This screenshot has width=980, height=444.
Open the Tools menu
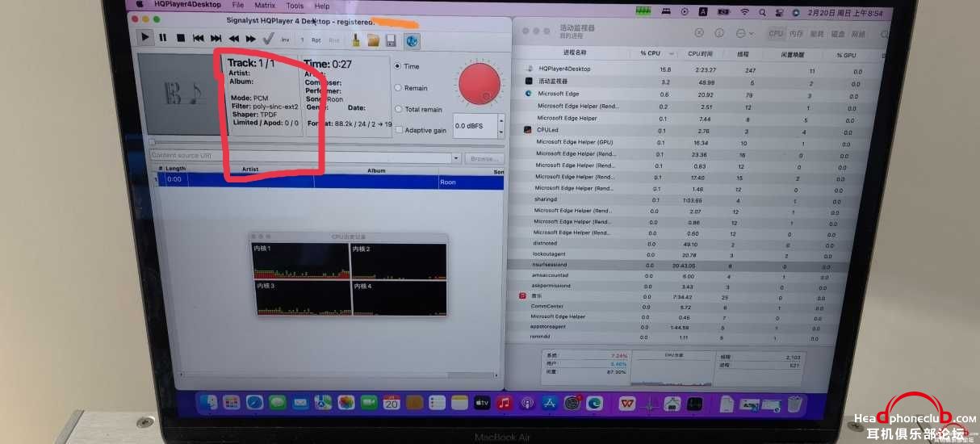point(295,6)
